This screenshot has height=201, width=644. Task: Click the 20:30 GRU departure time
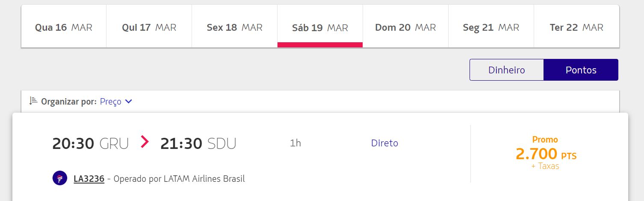(90, 143)
